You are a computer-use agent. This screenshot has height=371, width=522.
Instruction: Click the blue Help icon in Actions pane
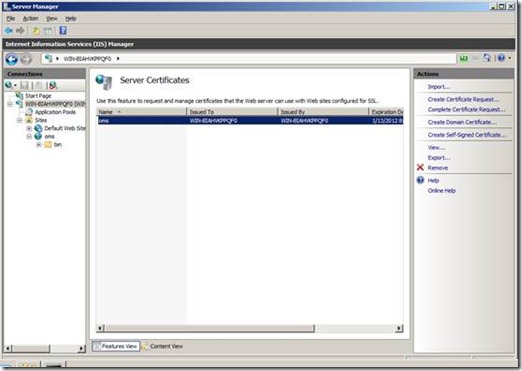point(420,180)
